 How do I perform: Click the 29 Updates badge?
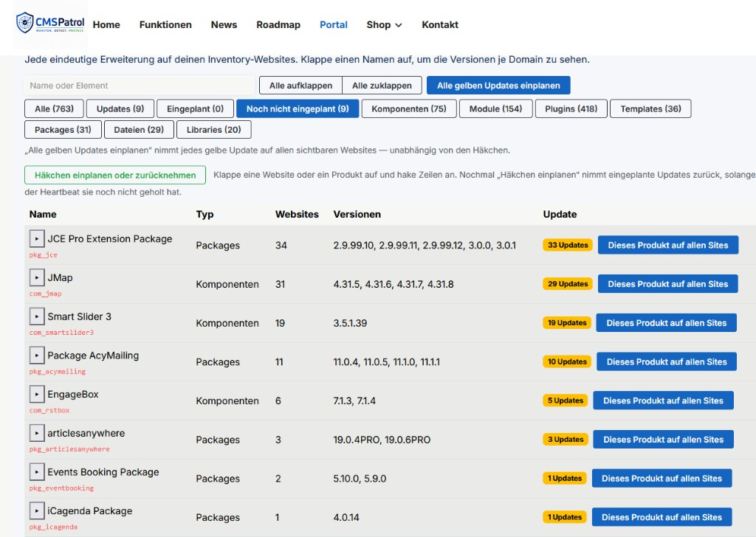(x=568, y=284)
